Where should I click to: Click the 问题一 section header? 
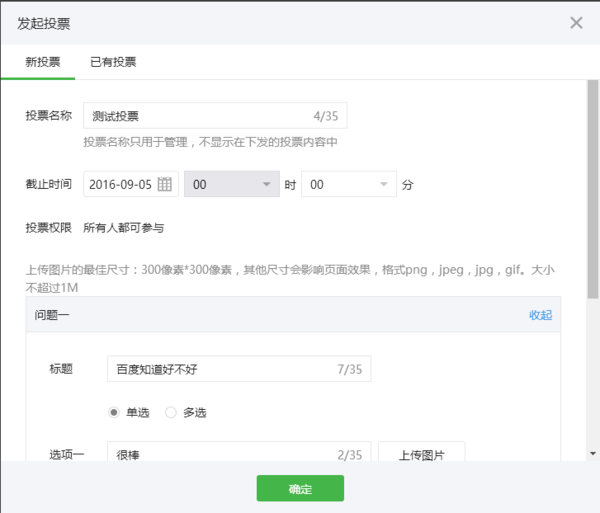click(x=293, y=314)
